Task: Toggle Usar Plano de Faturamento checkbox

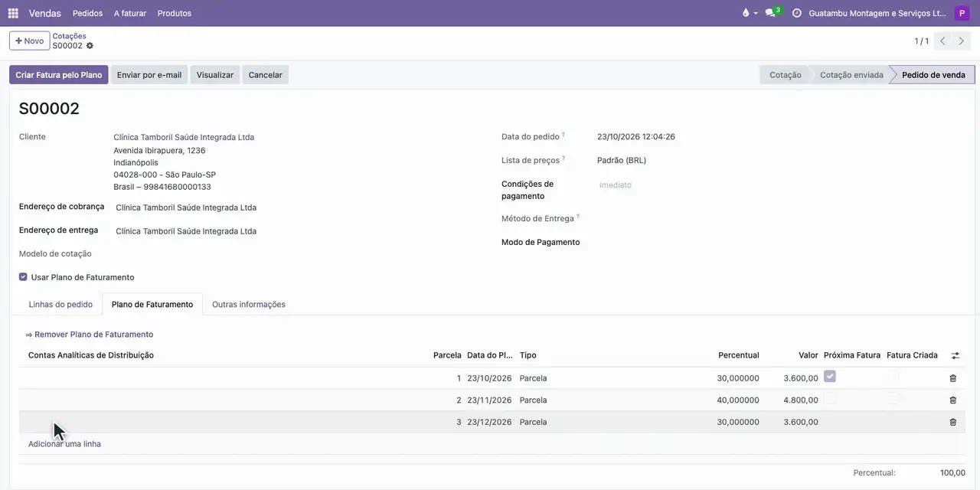Action: point(23,277)
